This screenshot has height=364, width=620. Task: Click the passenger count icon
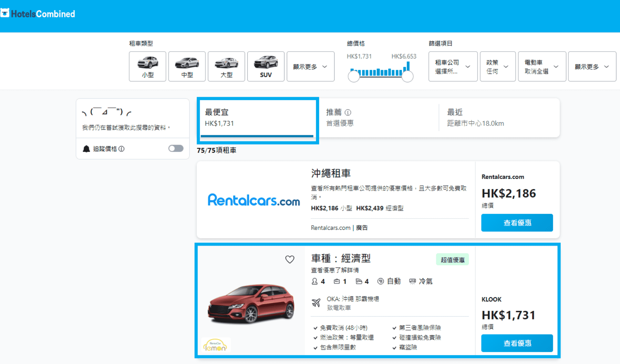coord(315,281)
